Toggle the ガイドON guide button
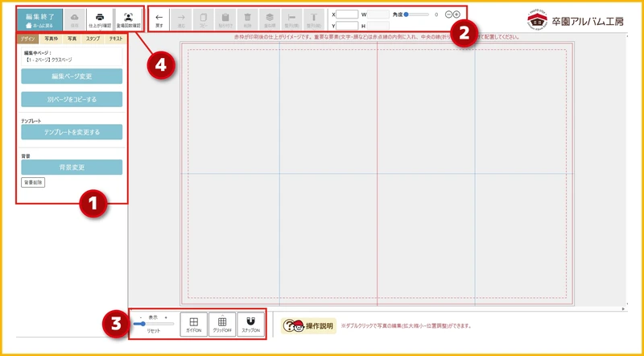This screenshot has width=644, height=356. click(193, 325)
